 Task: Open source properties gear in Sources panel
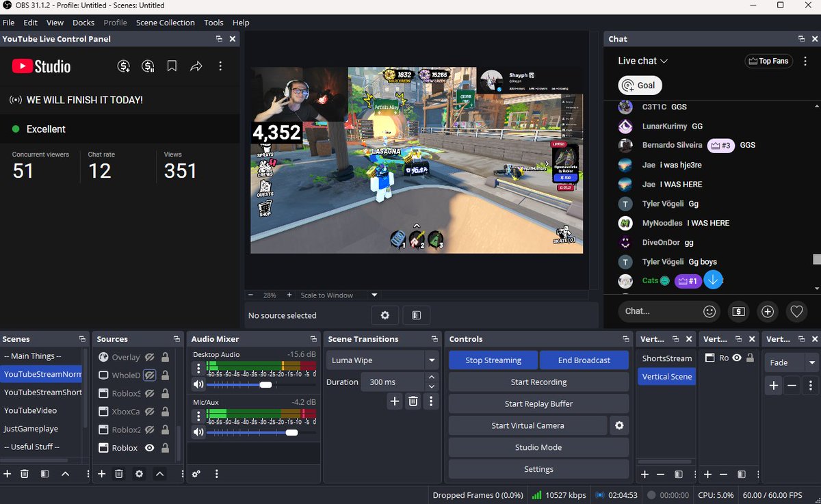138,473
